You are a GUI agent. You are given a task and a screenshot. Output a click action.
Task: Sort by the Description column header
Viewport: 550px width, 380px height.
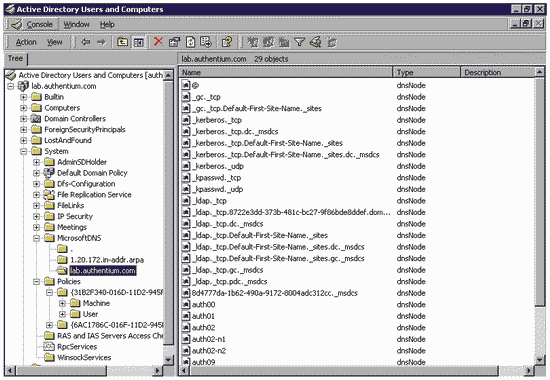pos(497,72)
